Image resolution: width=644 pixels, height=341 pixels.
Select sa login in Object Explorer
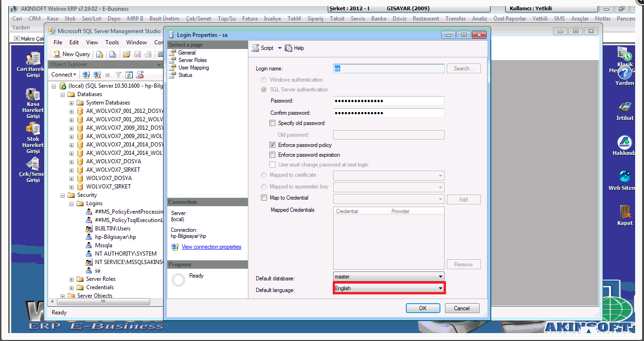coord(97,271)
